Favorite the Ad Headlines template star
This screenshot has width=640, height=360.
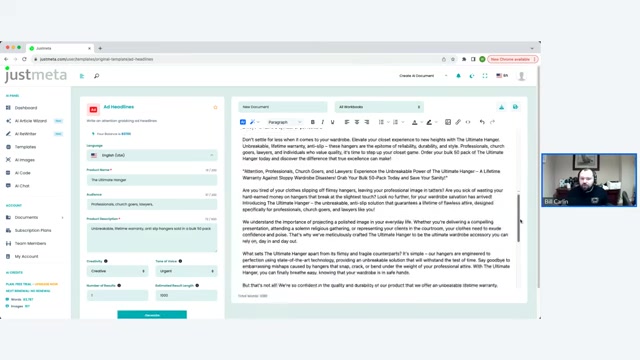click(x=216, y=107)
